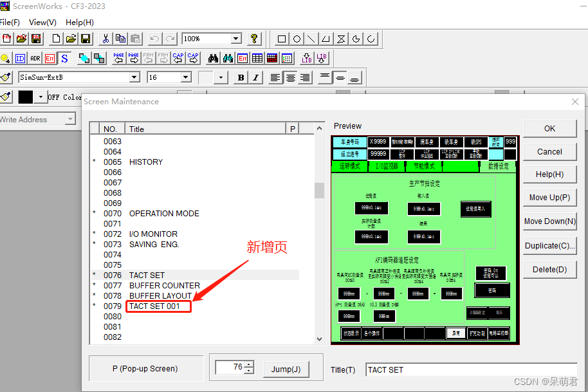Select the rectangle drawing tool
This screenshot has height=392, width=588.
[281, 39]
